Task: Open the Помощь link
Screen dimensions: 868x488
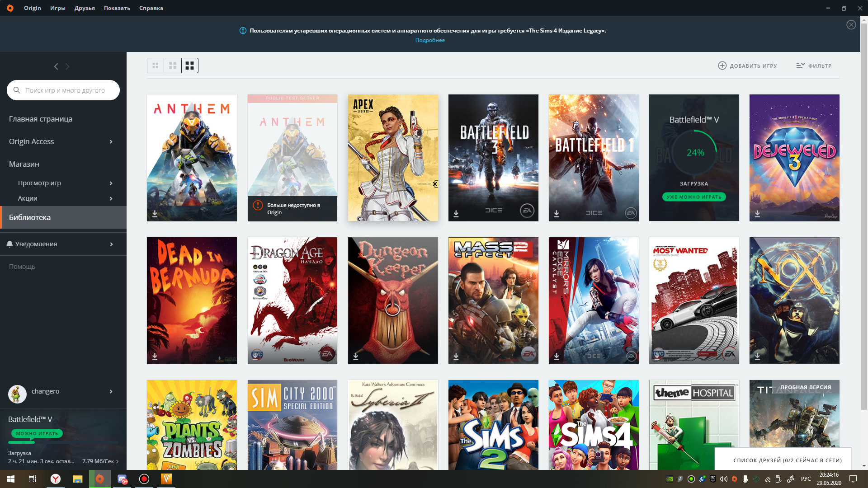Action: click(x=22, y=267)
